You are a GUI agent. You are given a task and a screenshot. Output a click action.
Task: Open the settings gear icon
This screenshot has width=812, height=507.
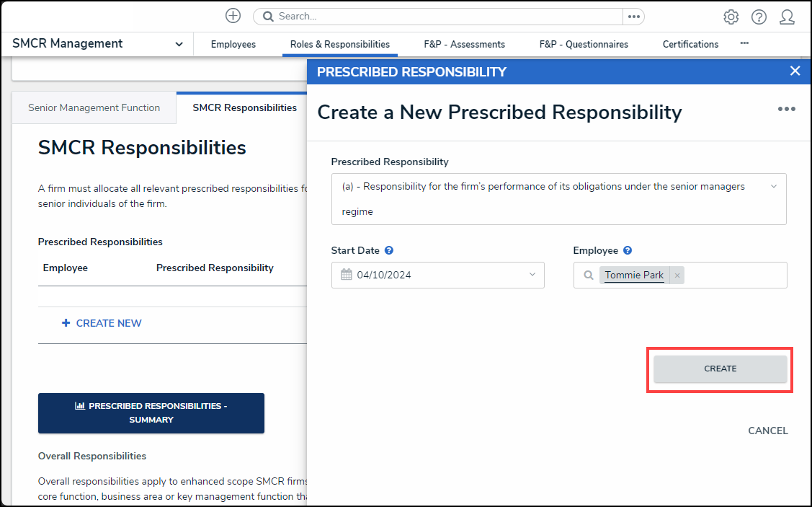tap(731, 17)
